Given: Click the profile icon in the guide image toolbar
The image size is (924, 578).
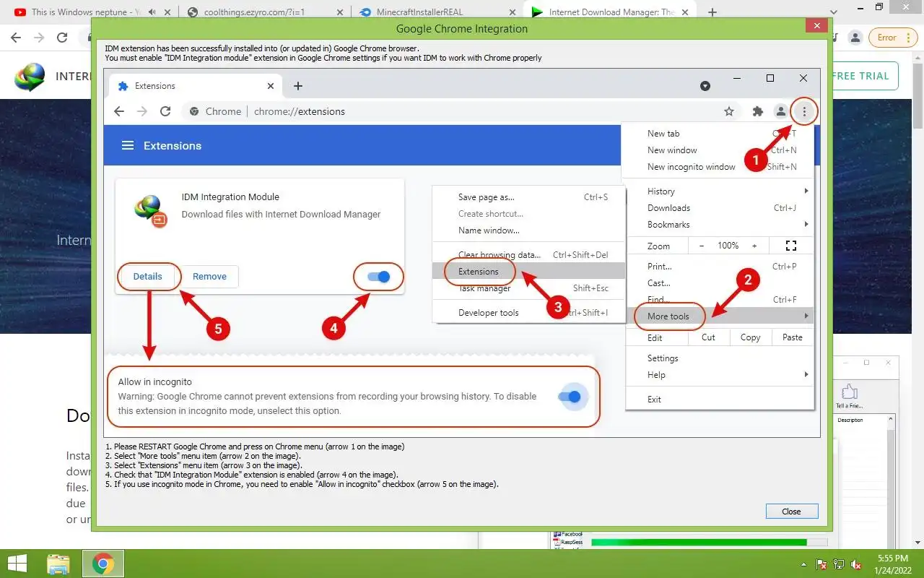Looking at the screenshot, I should (780, 111).
